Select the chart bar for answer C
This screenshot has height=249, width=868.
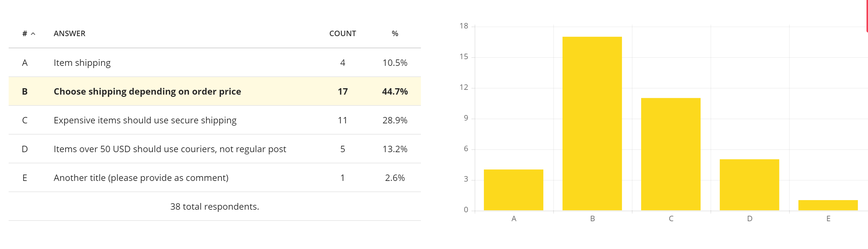(670, 154)
